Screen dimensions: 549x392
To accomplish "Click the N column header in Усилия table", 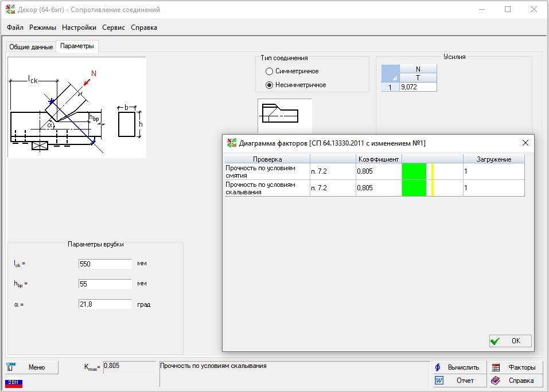I will tap(418, 69).
